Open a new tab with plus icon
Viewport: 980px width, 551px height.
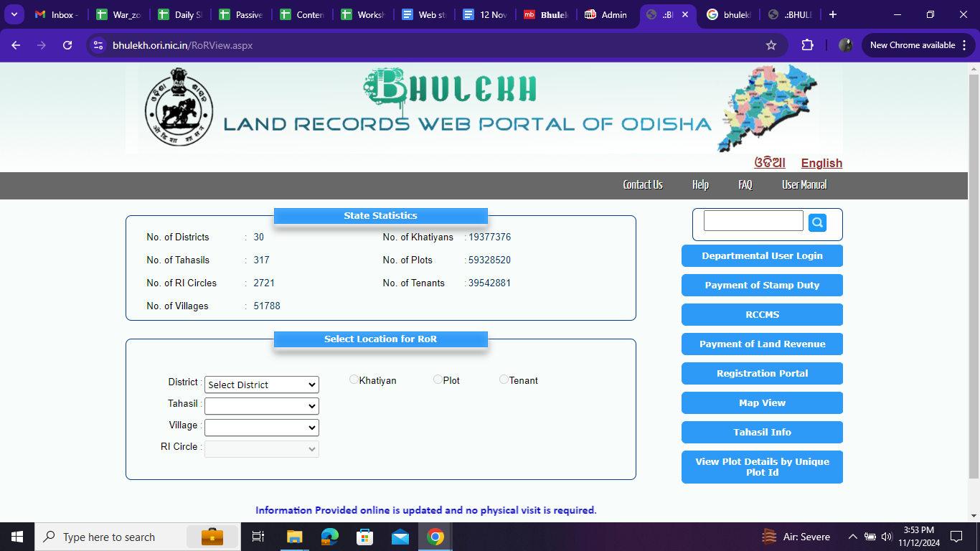[832, 14]
